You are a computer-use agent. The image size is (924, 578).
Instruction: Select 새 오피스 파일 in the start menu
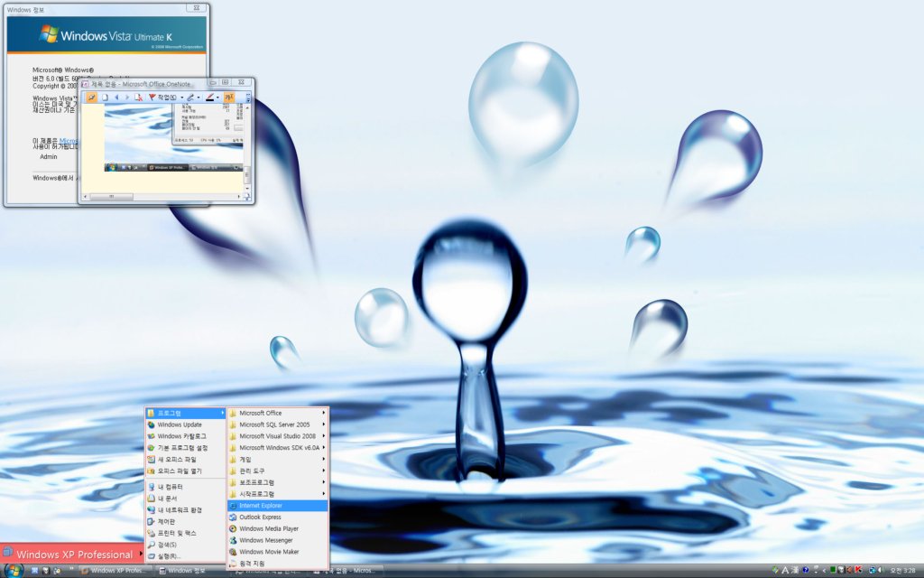tap(186, 460)
